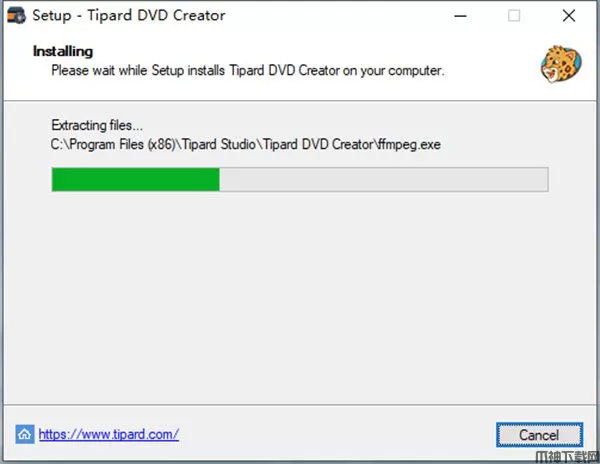Click the empty gray area below the progress bar
600x464 pixels.
tap(300, 298)
